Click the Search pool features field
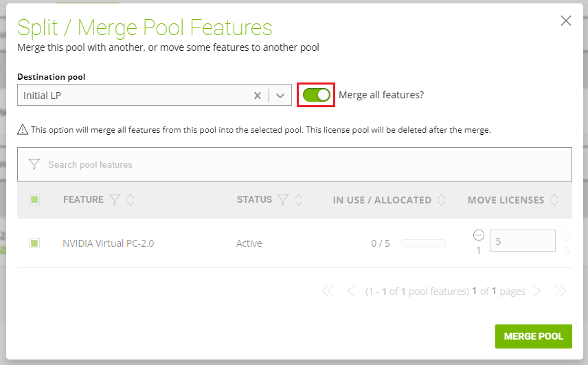 point(302,164)
